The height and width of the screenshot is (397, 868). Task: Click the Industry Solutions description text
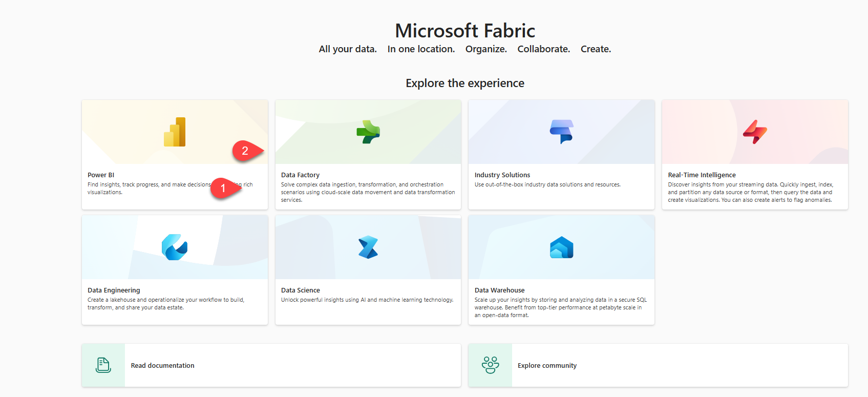pos(547,185)
